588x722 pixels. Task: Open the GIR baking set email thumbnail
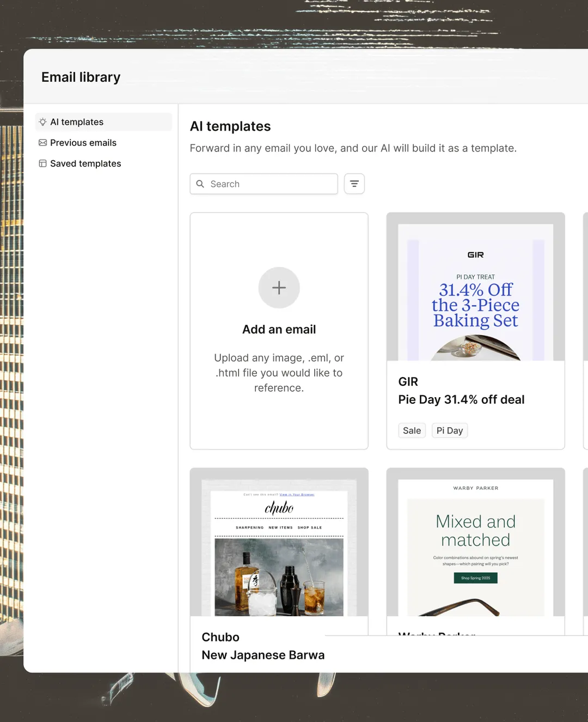[476, 287]
